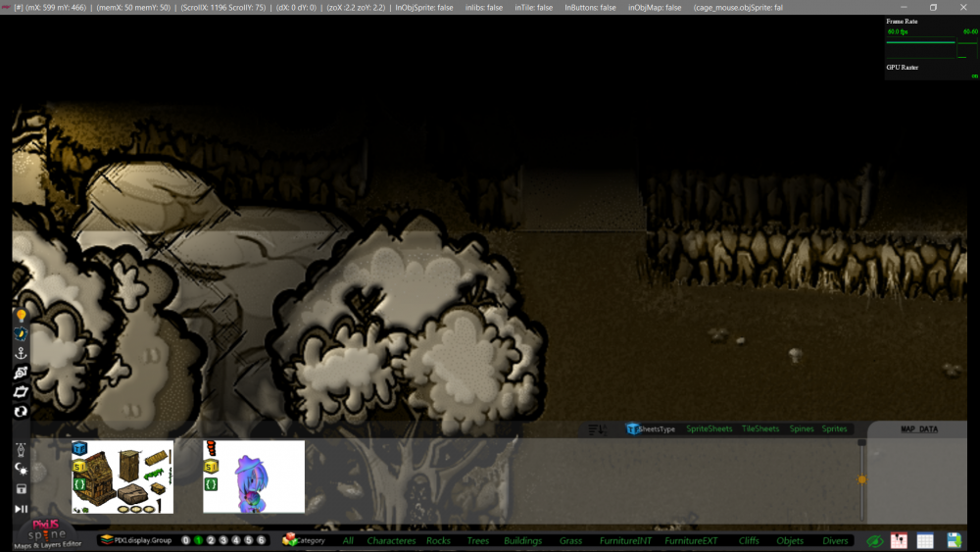Click red spine badge on character sheet
Viewport: 980px width, 552px height.
tap(212, 448)
